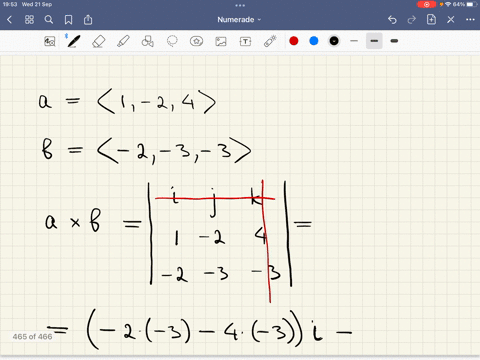The image size is (480, 360).
Task: Pick the red pen color
Action: click(x=294, y=41)
